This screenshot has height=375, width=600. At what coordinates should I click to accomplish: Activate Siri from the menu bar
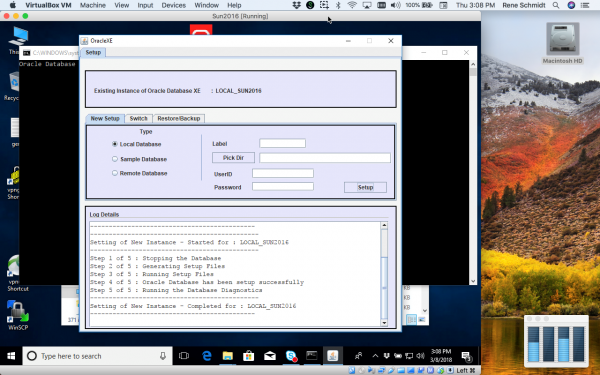tap(571, 5)
